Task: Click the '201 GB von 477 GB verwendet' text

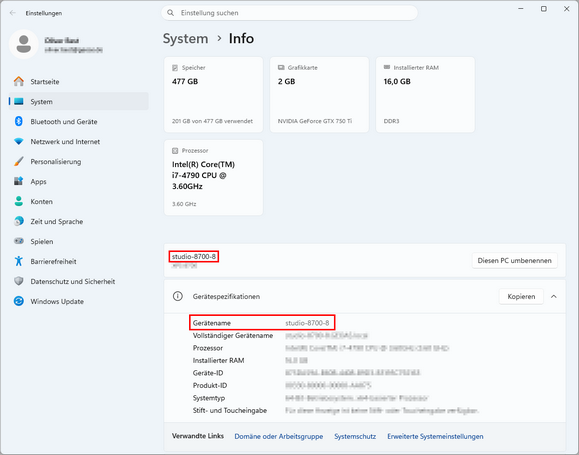Action: (212, 121)
